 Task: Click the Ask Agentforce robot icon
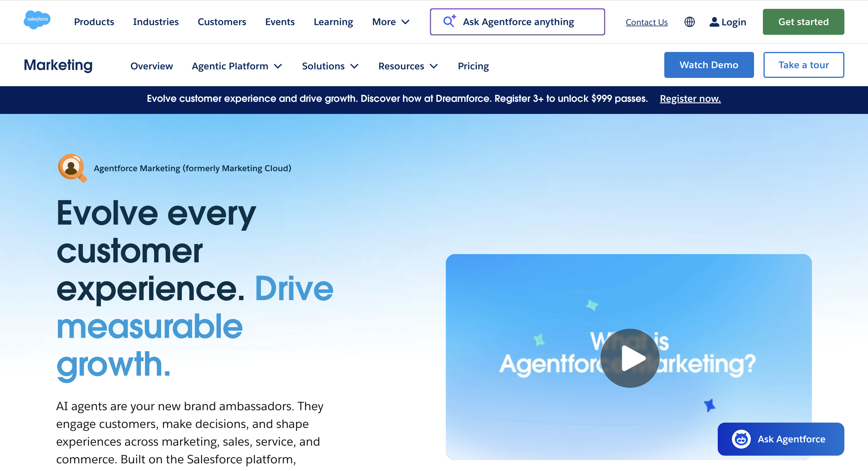pyautogui.click(x=741, y=439)
